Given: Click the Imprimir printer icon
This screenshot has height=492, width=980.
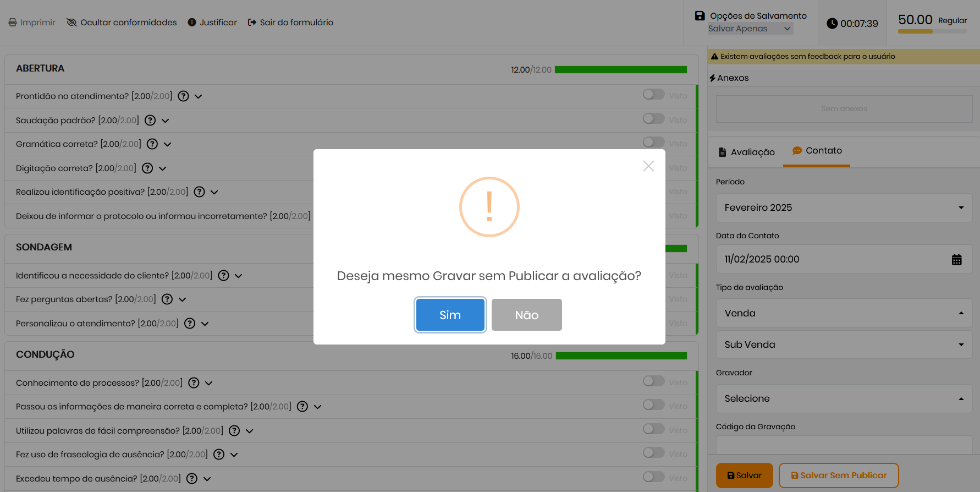Looking at the screenshot, I should pyautogui.click(x=13, y=23).
